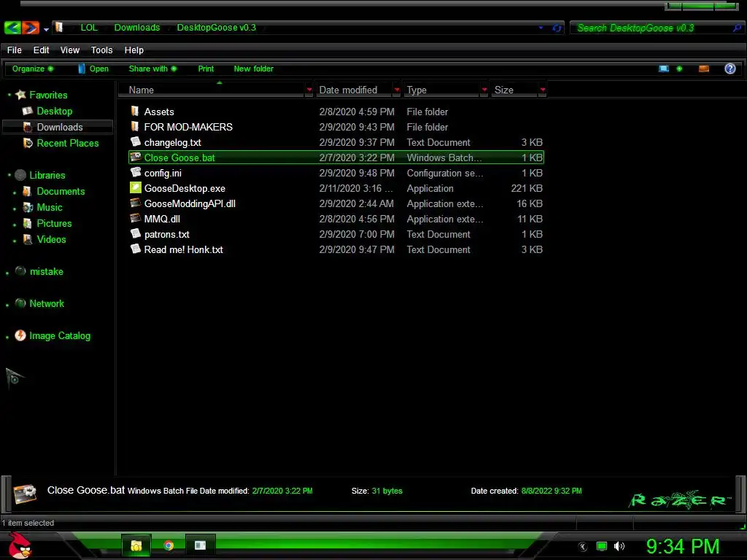Sort by Date modified column header
Screen dimensions: 747x560
point(355,90)
